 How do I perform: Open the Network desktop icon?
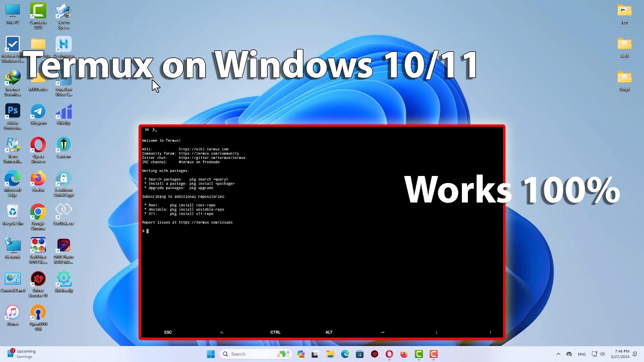pos(12,248)
